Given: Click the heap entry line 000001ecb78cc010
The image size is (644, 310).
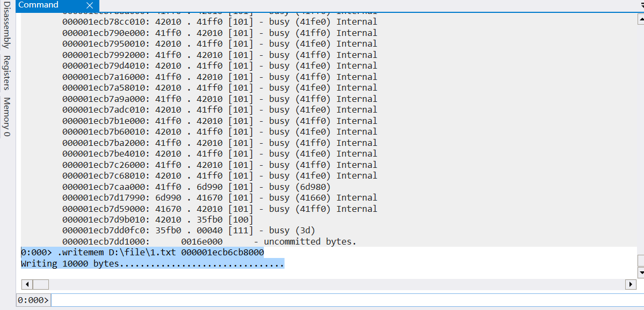Looking at the screenshot, I should 220,22.
